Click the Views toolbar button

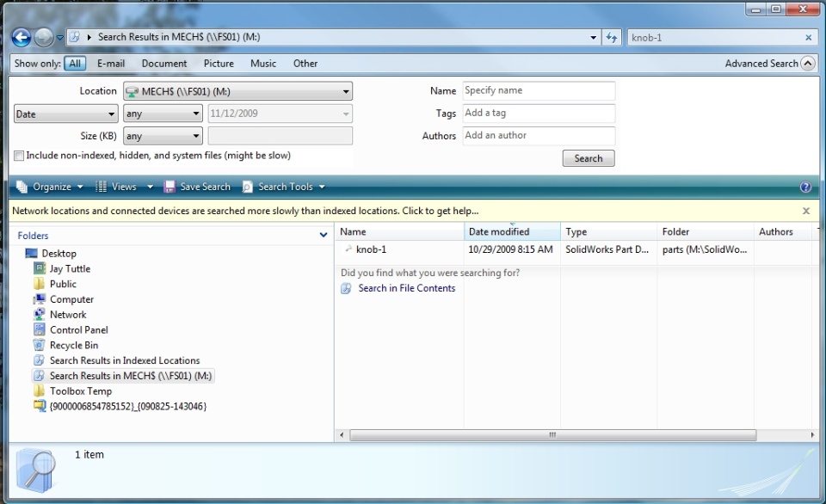click(x=116, y=187)
